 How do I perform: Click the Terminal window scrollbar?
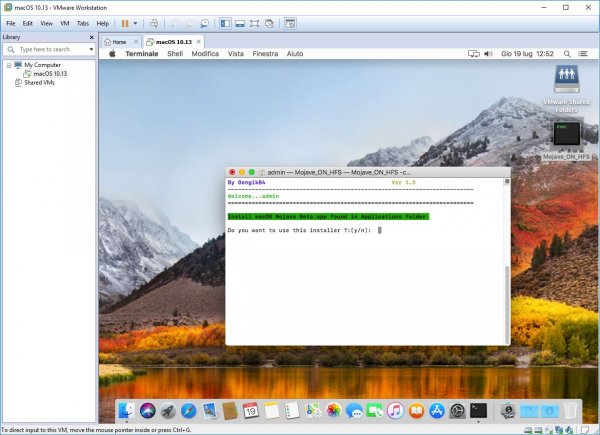(507, 304)
